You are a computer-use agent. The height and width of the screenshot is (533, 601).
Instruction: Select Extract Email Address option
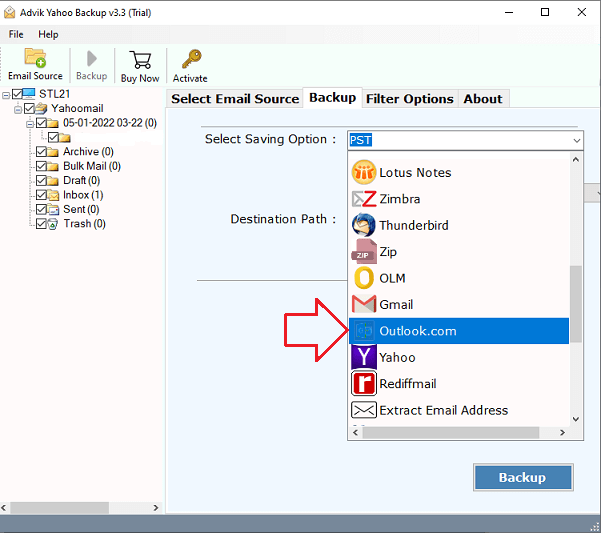[458, 410]
